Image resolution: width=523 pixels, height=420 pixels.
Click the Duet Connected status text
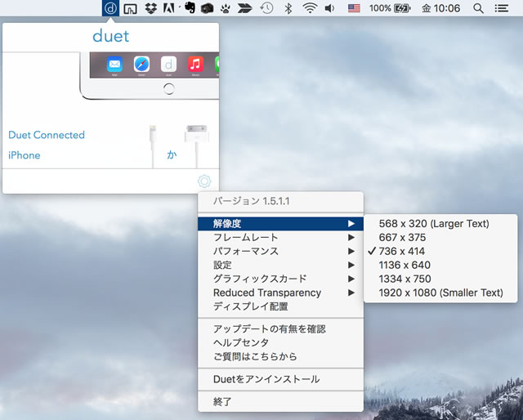(x=47, y=135)
